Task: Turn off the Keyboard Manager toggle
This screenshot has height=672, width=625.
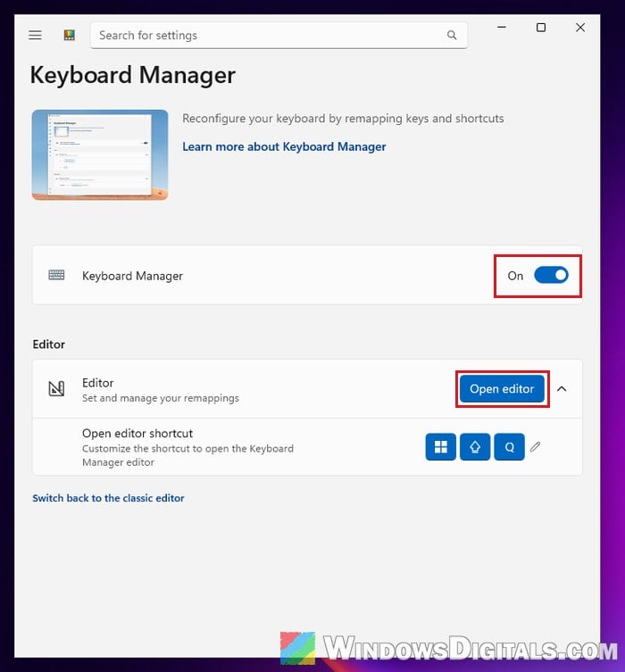Action: (x=551, y=275)
